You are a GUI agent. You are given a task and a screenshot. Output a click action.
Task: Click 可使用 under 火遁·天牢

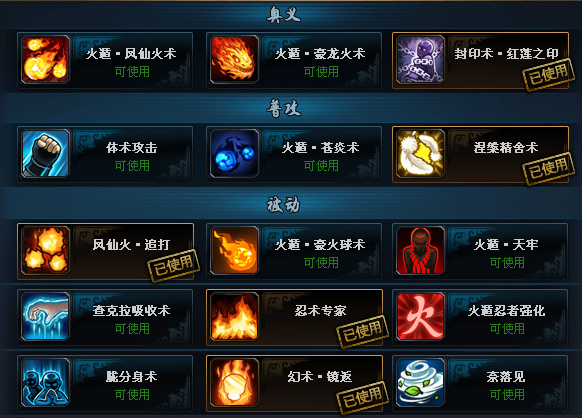click(507, 263)
